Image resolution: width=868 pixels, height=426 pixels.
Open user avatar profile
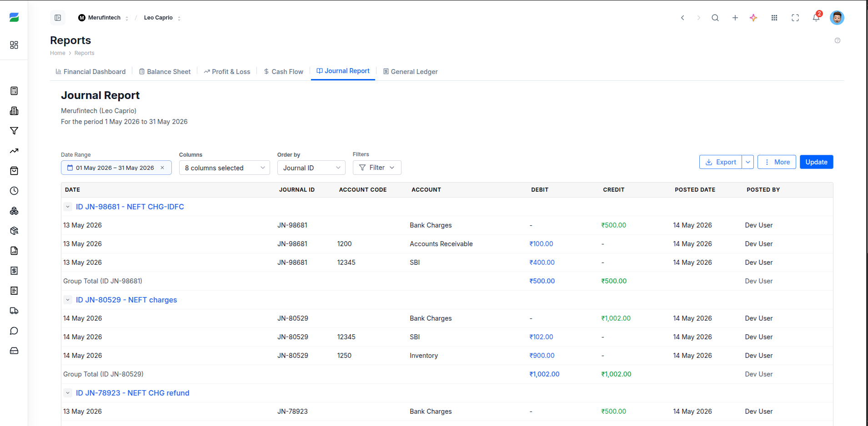837,18
